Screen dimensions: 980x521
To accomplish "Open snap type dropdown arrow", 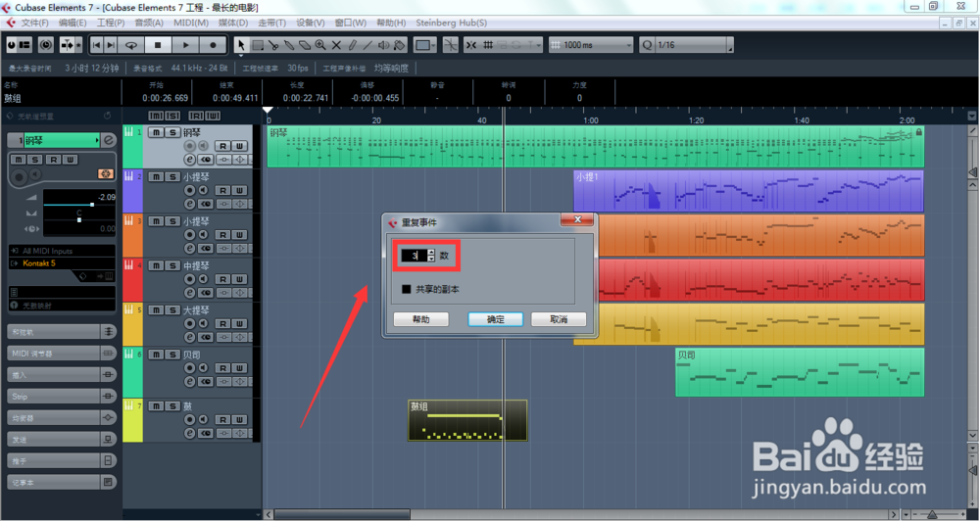I will coord(537,45).
